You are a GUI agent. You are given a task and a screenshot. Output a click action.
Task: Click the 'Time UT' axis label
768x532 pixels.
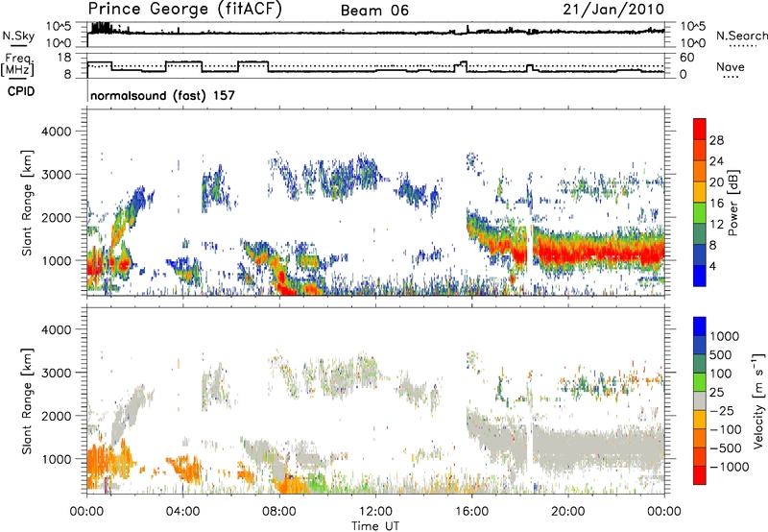click(375, 526)
